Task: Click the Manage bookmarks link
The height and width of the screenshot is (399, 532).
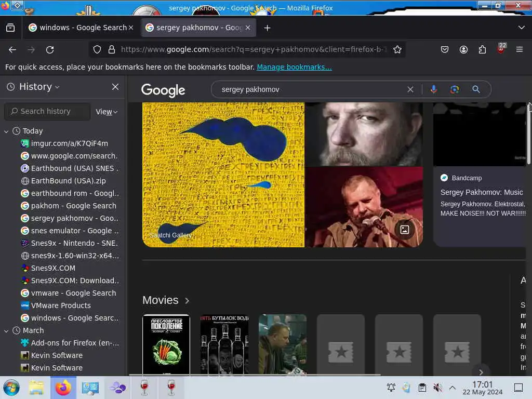Action: pos(294,67)
